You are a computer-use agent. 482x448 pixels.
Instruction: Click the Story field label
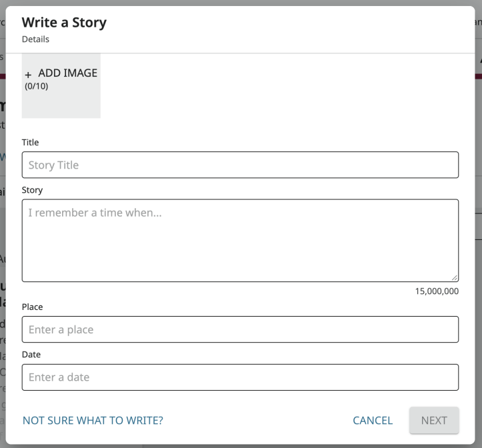click(x=32, y=190)
